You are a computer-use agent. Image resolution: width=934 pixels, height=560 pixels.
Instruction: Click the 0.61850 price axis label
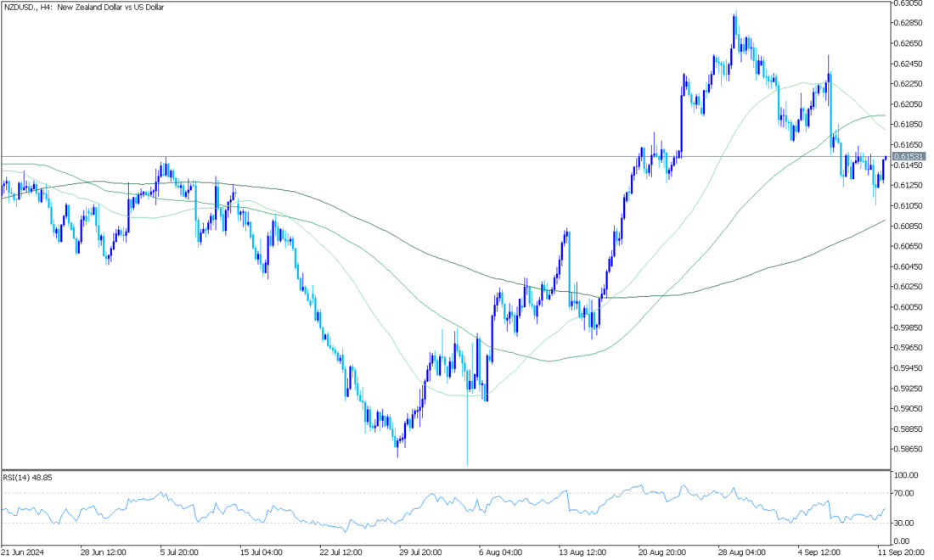tap(909, 125)
